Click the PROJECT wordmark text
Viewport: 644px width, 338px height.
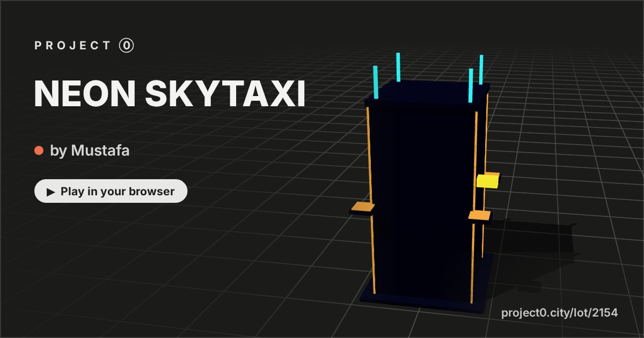tap(72, 46)
